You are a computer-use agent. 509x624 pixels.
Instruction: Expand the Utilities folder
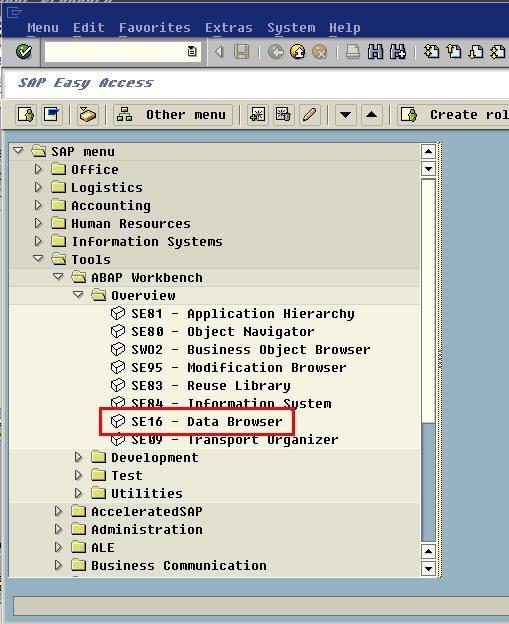(78, 493)
